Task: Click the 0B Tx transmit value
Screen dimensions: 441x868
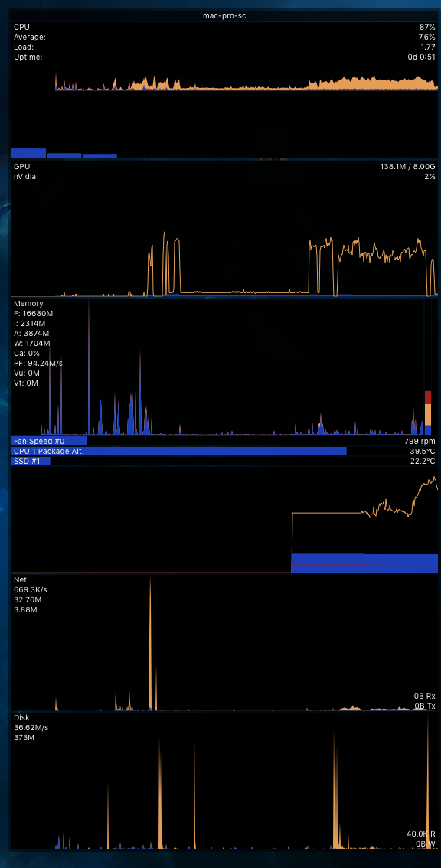Action: pos(424,706)
